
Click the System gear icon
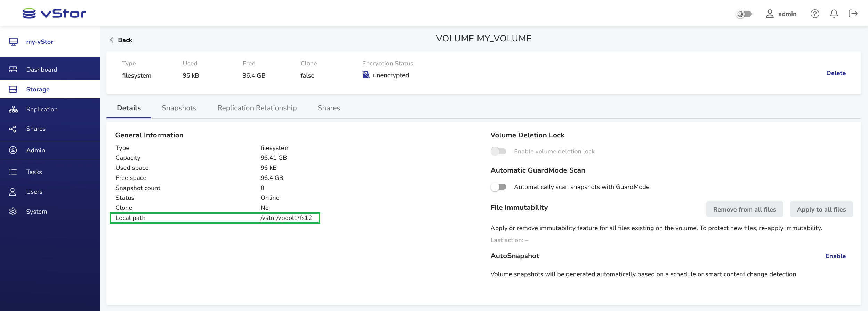click(13, 212)
